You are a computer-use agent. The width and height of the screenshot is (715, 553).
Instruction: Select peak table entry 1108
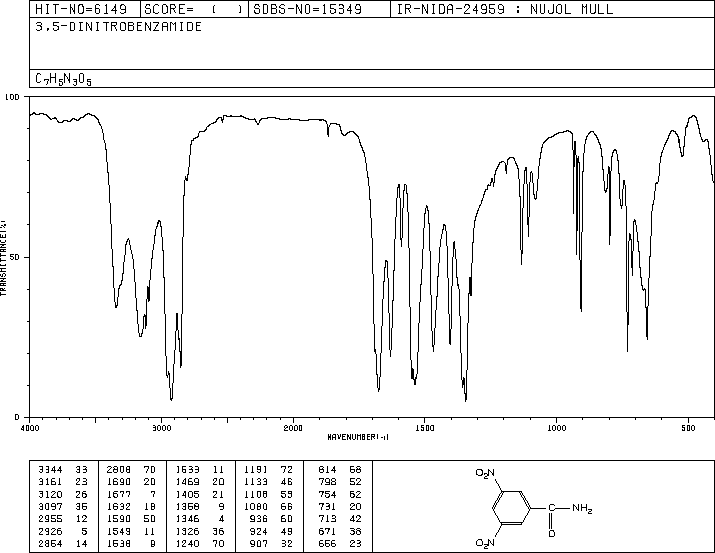point(256,494)
